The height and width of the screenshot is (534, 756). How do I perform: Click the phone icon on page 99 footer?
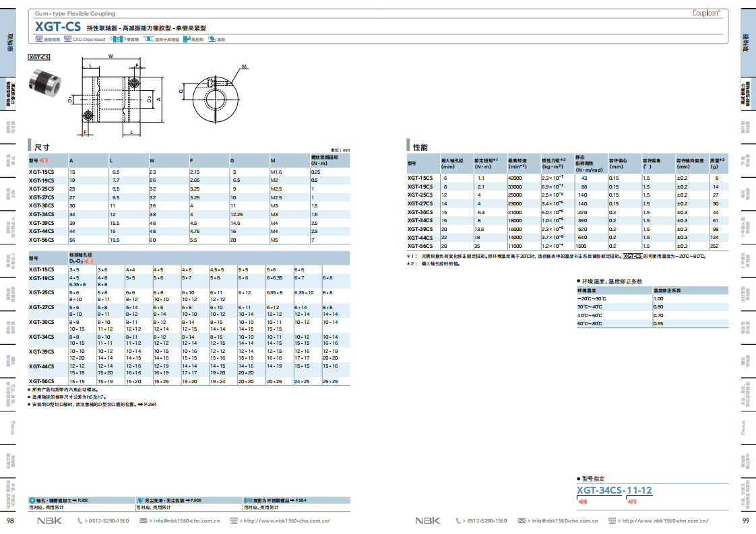click(458, 521)
